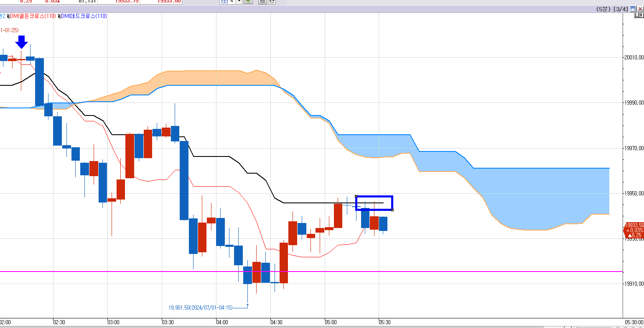Screen dimensions: 644x328
Task: Click the 19970,00 price axis label
Action: (x=634, y=148)
